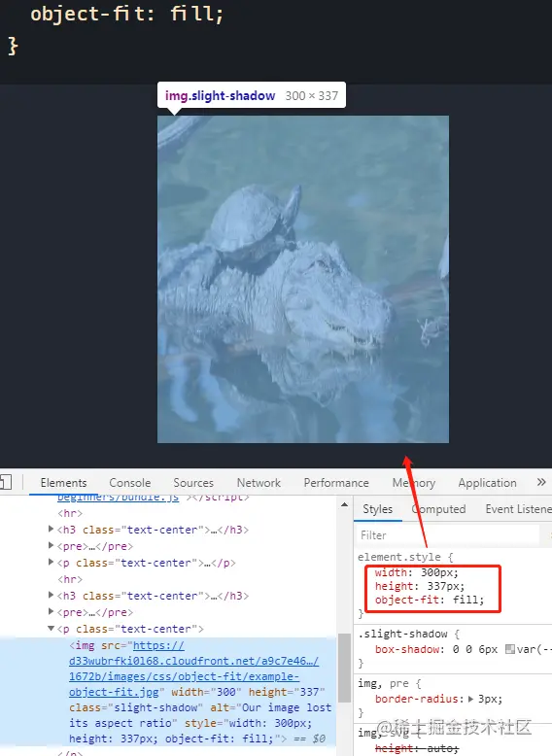
Task: Select the second hr element row
Action: click(x=70, y=579)
